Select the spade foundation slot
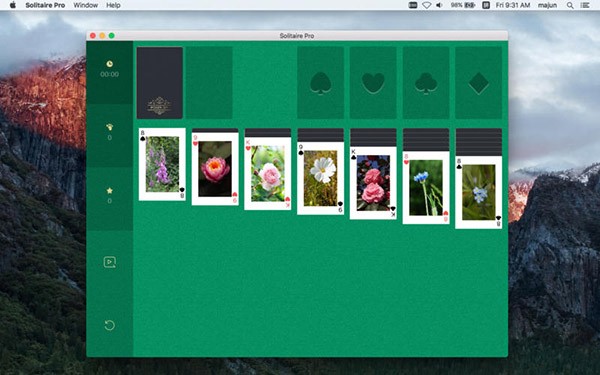Viewport: 600px width, 375px height. [x=320, y=83]
